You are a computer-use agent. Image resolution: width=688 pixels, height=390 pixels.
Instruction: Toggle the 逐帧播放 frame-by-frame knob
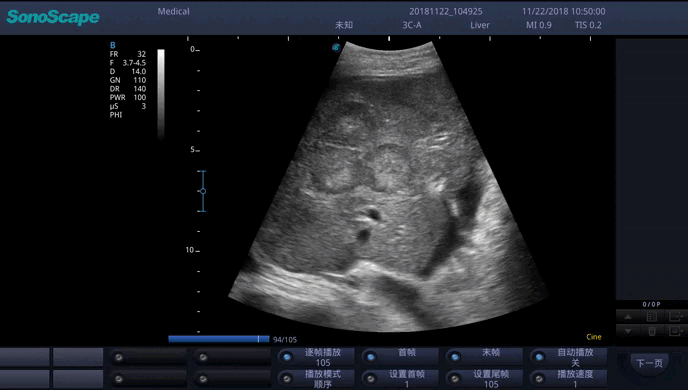(315, 357)
